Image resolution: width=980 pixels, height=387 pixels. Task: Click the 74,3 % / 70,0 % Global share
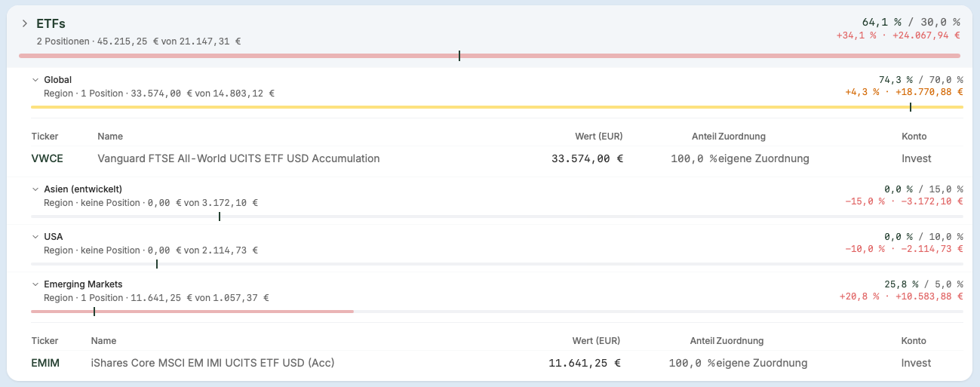click(x=920, y=79)
